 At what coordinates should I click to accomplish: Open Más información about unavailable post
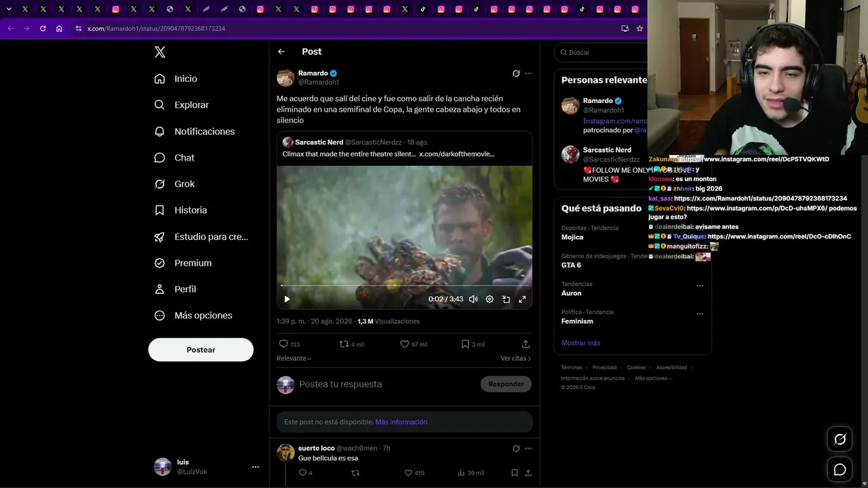tap(401, 422)
